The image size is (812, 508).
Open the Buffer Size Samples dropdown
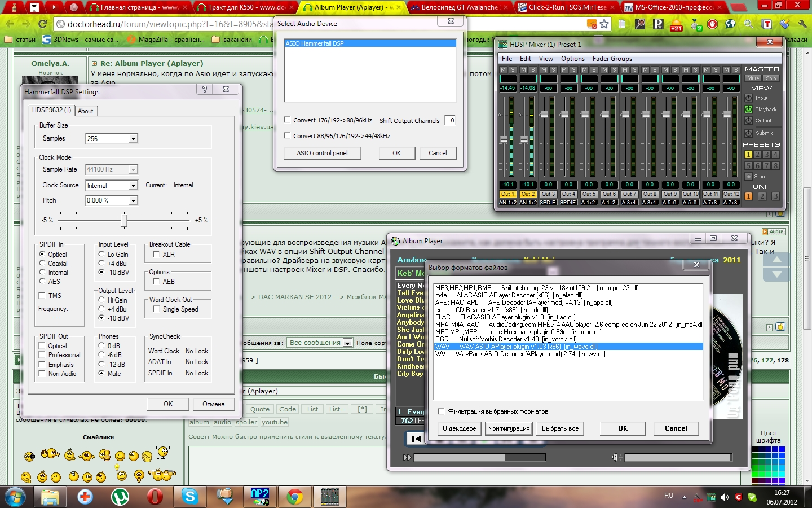[133, 139]
